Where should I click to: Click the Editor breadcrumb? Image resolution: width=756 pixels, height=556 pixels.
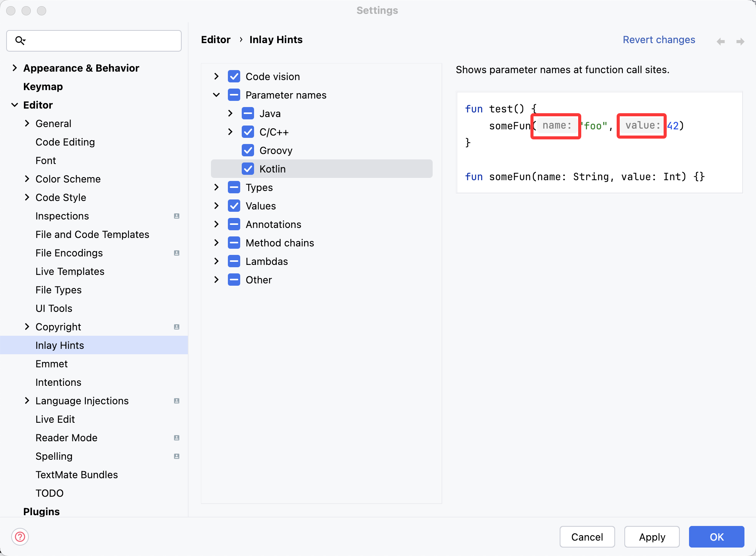click(x=216, y=40)
